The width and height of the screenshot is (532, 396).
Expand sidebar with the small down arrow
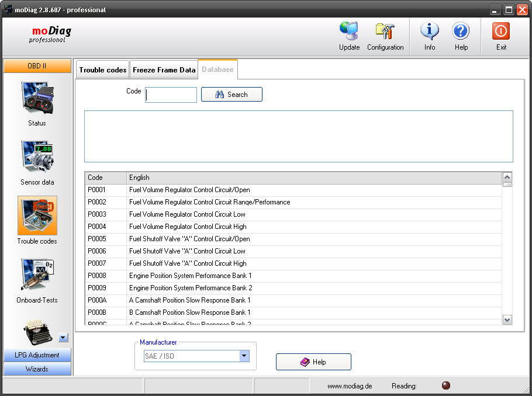64,337
